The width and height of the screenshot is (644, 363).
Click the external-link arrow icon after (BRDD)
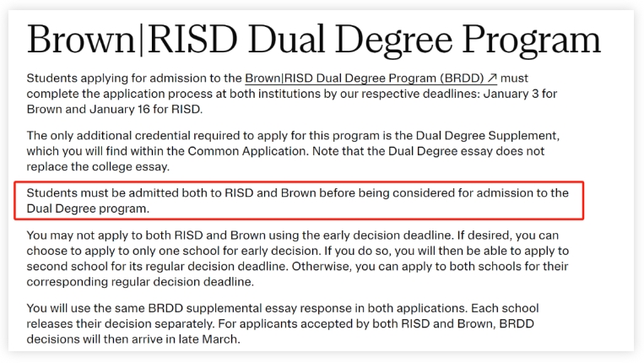[492, 78]
